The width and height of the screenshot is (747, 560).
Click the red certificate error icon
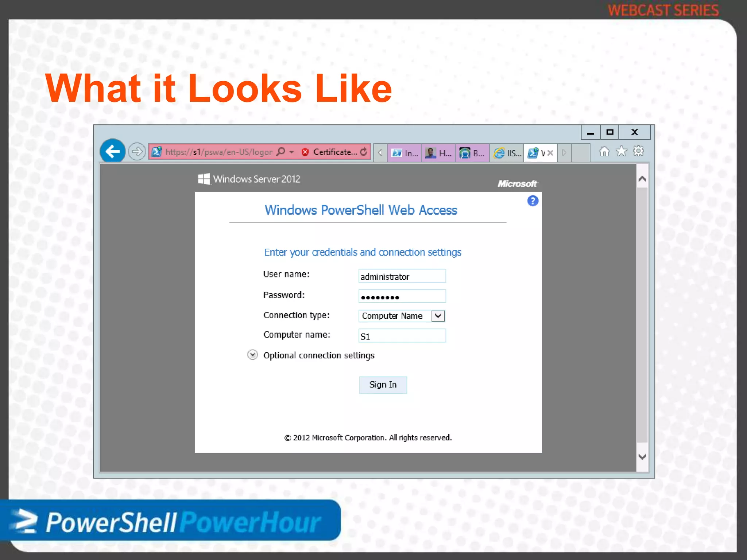click(305, 152)
